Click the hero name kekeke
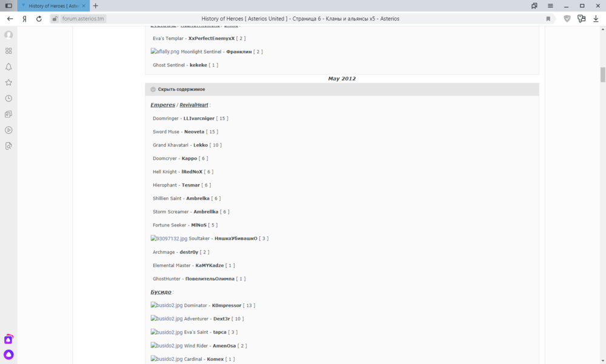This screenshot has height=364, width=606. (198, 65)
